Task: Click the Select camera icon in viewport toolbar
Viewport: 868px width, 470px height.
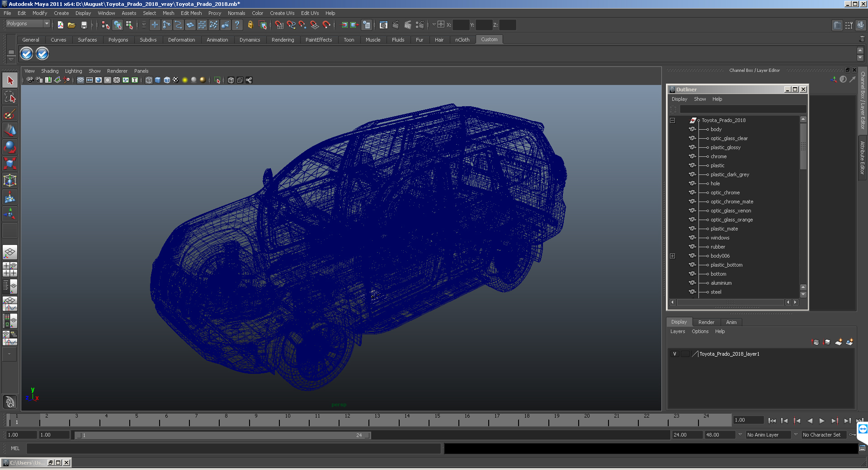Action: point(30,80)
